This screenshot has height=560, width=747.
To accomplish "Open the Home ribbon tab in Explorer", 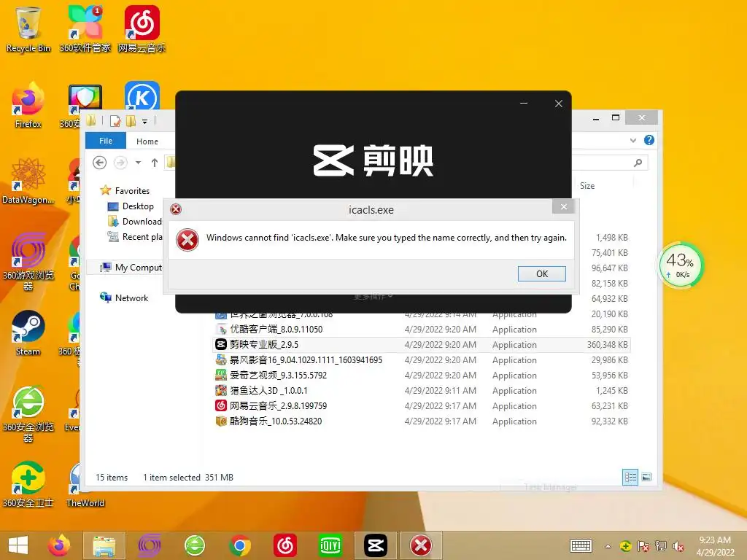I will tap(147, 141).
